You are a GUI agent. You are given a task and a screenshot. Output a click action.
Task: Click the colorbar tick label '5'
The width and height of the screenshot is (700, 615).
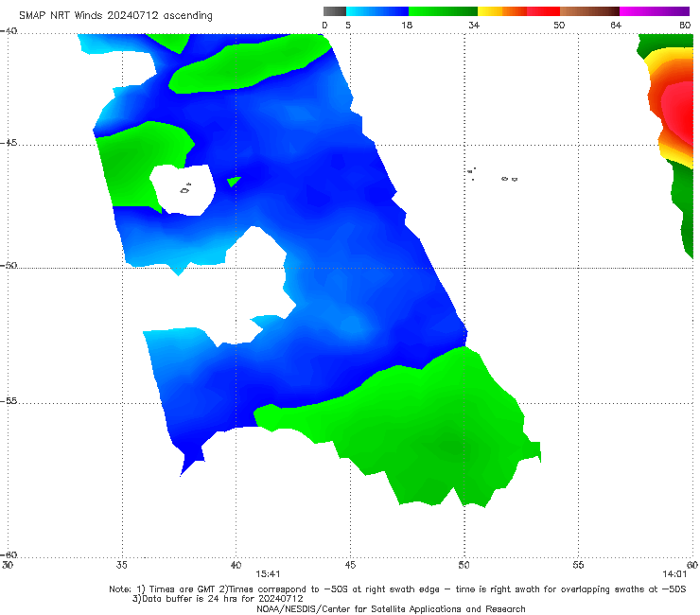[348, 26]
